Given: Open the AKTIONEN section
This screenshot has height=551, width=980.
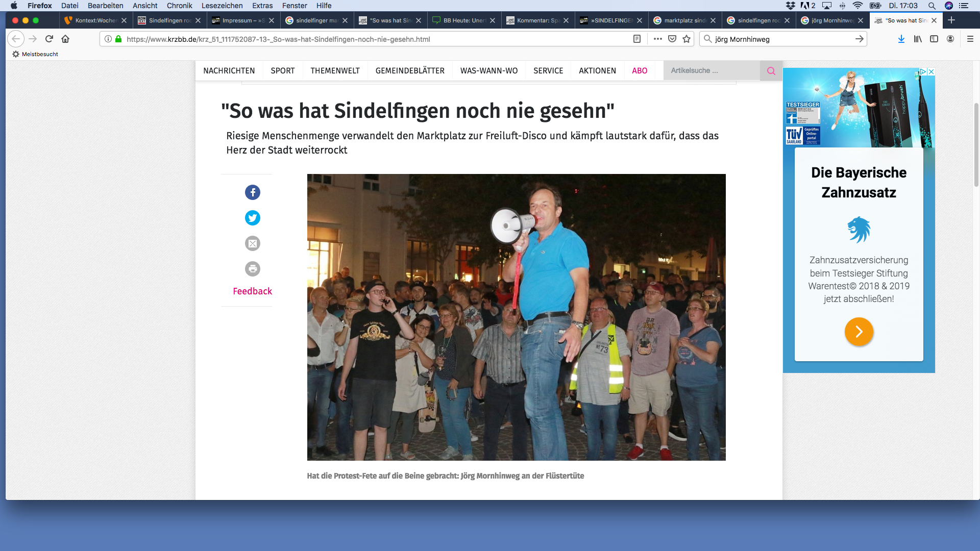Looking at the screenshot, I should [598, 71].
